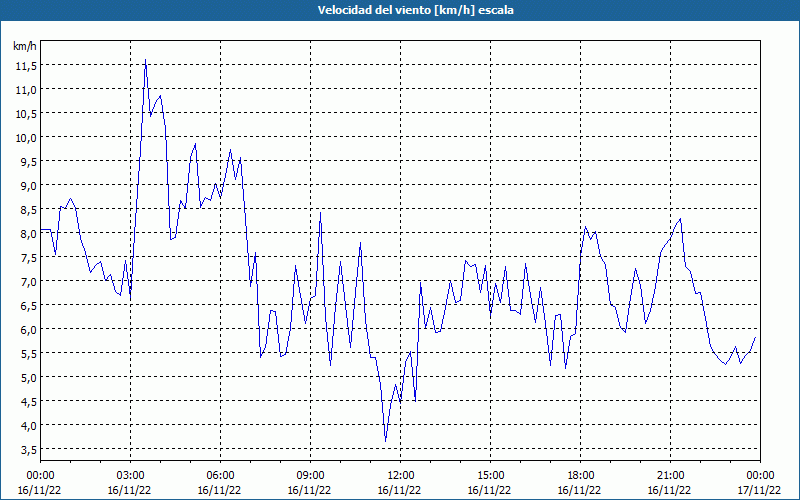
Task: Click the chart title 'Velocidad del viento [km/h] escala'
Action: point(415,10)
